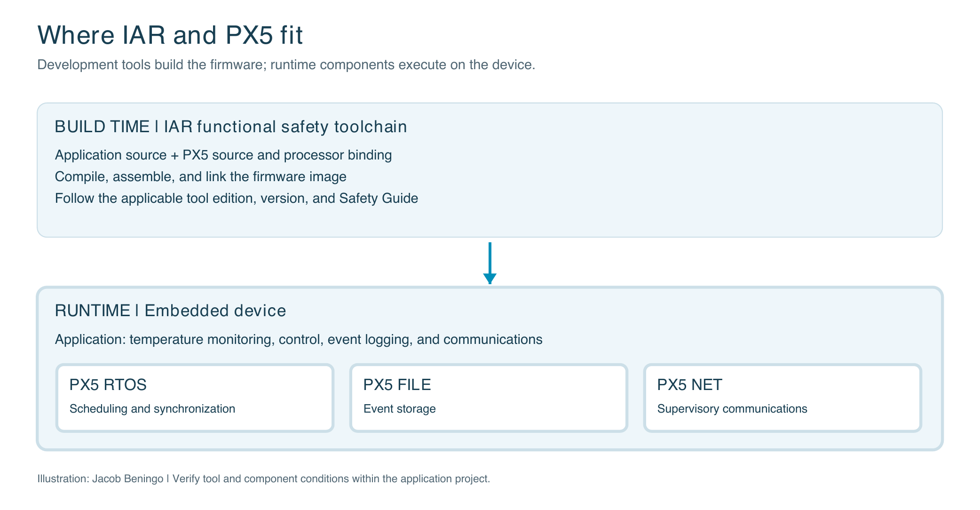Click the 'BUILD TIME | IAR functional safety toolchain' heading

pyautogui.click(x=231, y=127)
